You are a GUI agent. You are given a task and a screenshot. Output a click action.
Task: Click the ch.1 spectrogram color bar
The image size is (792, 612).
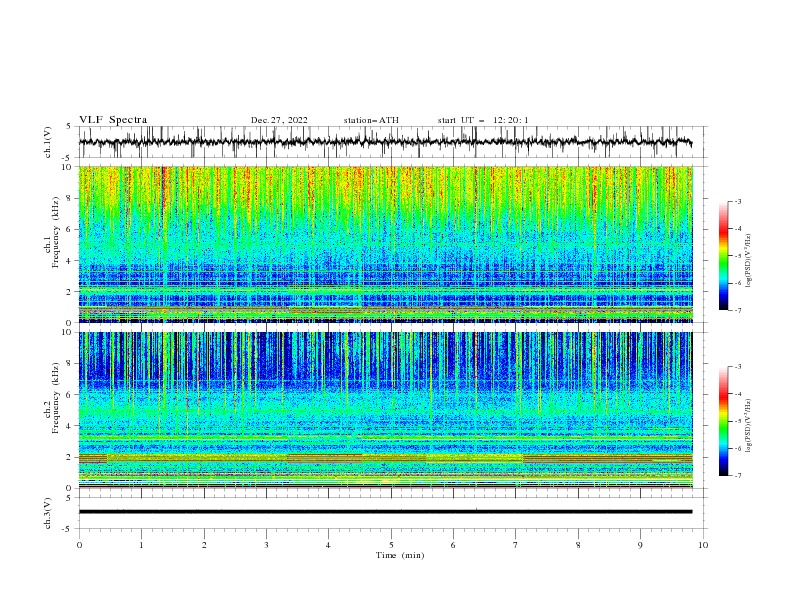pos(723,255)
